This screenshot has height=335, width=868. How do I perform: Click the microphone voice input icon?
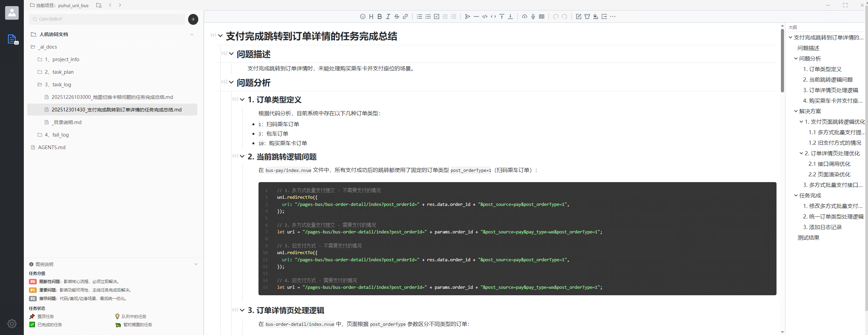[533, 17]
